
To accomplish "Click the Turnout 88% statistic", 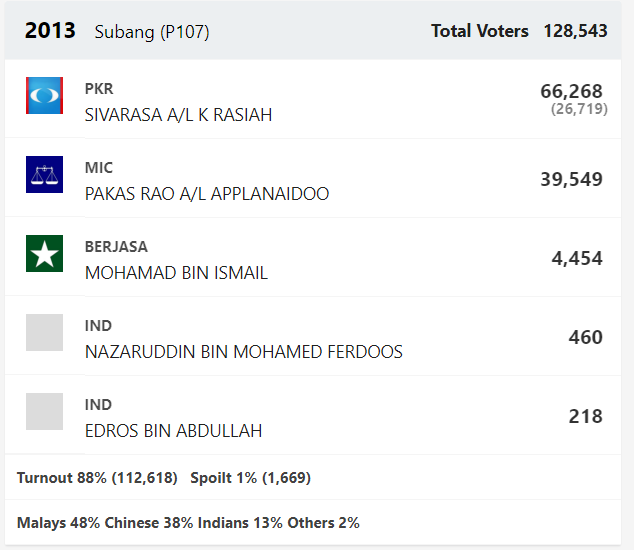I will [x=97, y=478].
